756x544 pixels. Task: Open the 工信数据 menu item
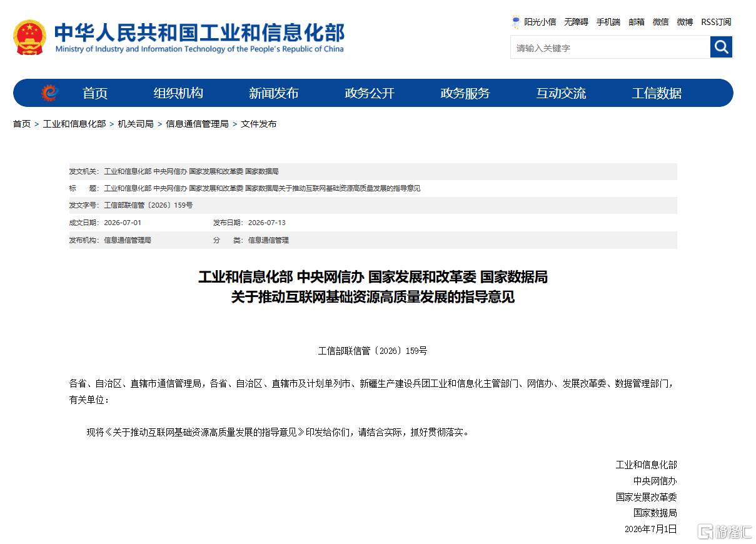click(x=657, y=93)
